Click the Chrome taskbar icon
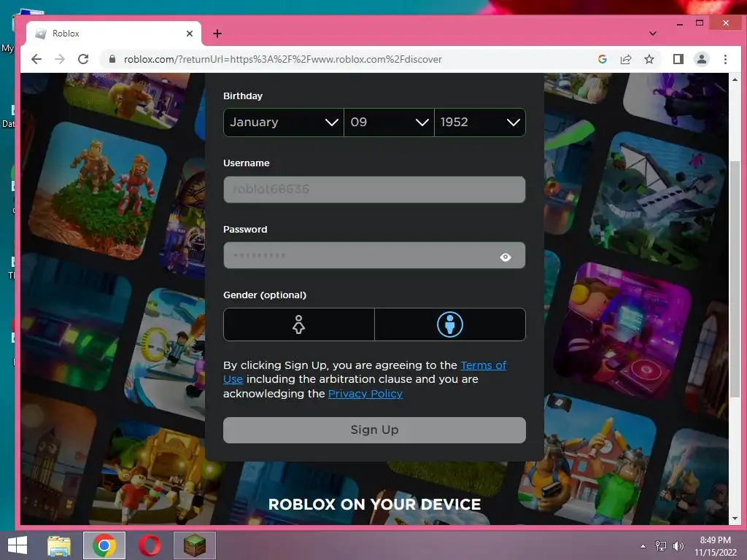 [104, 545]
